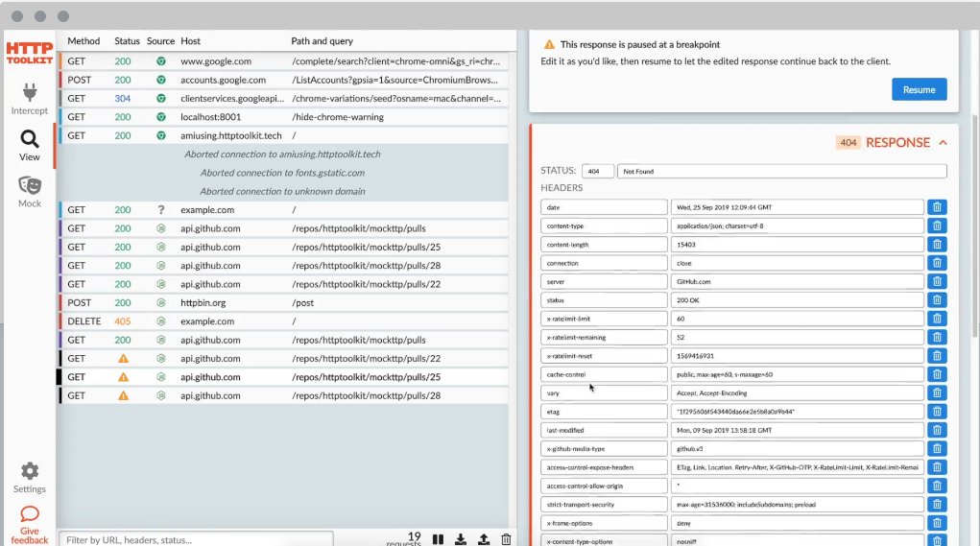The image size is (980, 546).
Task: Select Aborted connection to unknown domain row
Action: click(x=284, y=191)
